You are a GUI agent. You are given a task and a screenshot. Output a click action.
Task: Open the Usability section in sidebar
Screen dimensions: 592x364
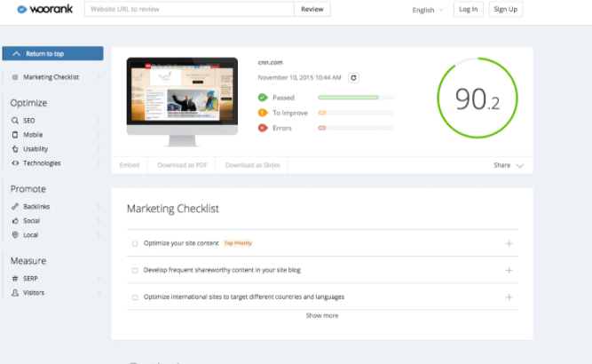tap(36, 149)
